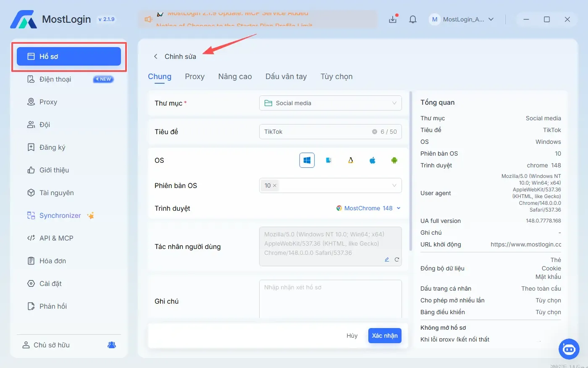Click the Ghi chú notes text area

(x=331, y=299)
